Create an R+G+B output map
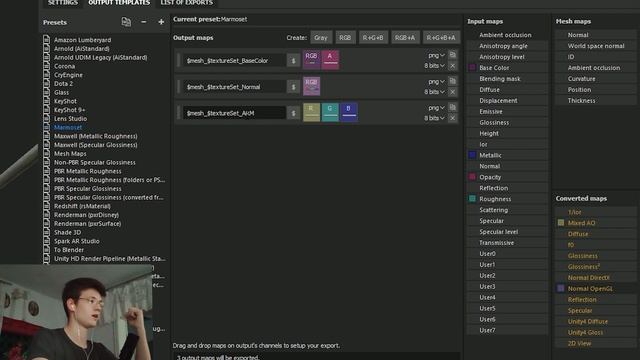The width and height of the screenshot is (640, 360). [373, 38]
